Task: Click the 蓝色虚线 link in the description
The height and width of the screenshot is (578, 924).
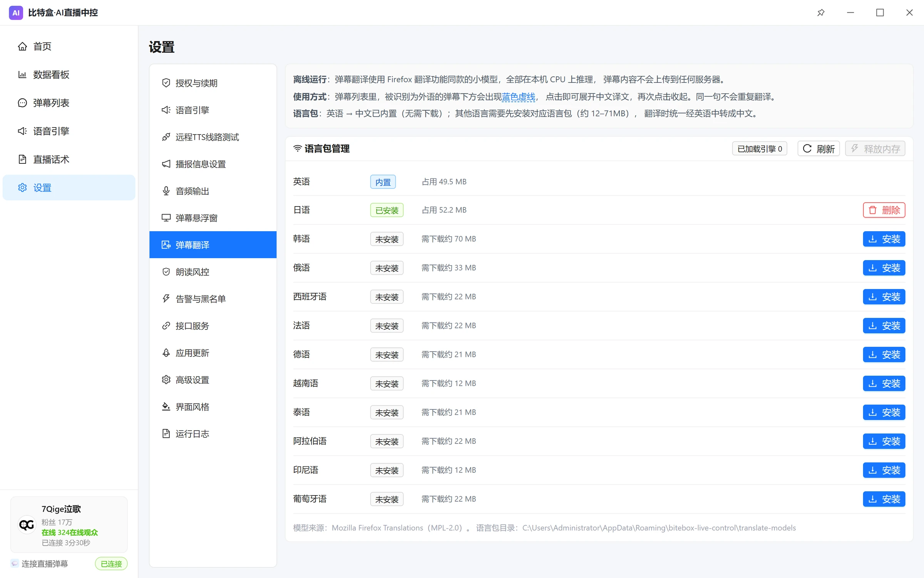Action: coord(518,97)
